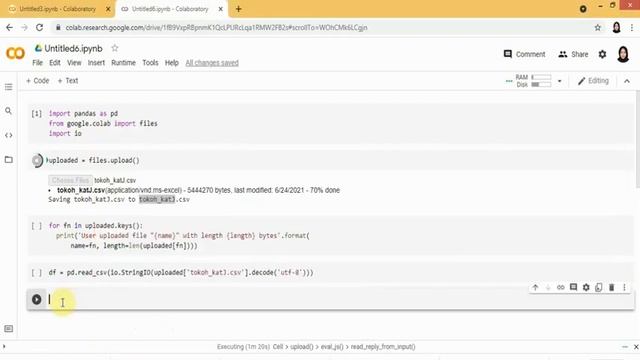The image size is (640, 360).
Task: Expand the bottom status bar arrow
Action: pyautogui.click(x=4, y=347)
